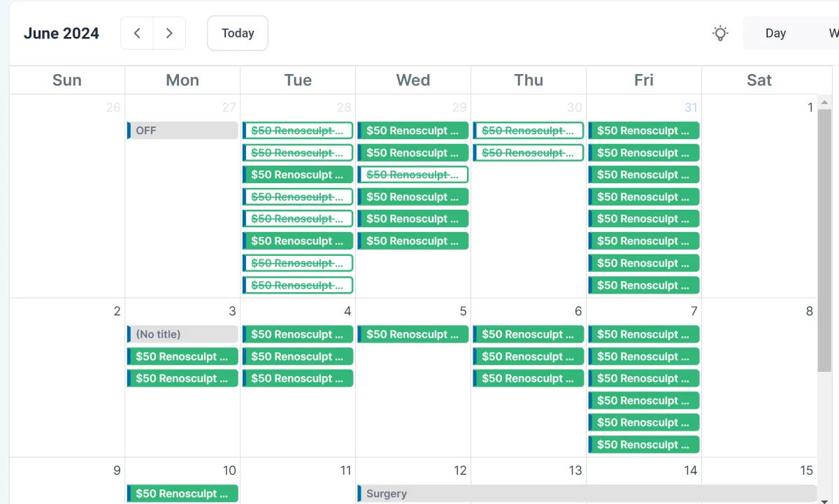Viewport: 839px width, 504px height.
Task: Open last Renosculpt event on June 4
Action: 298,378
